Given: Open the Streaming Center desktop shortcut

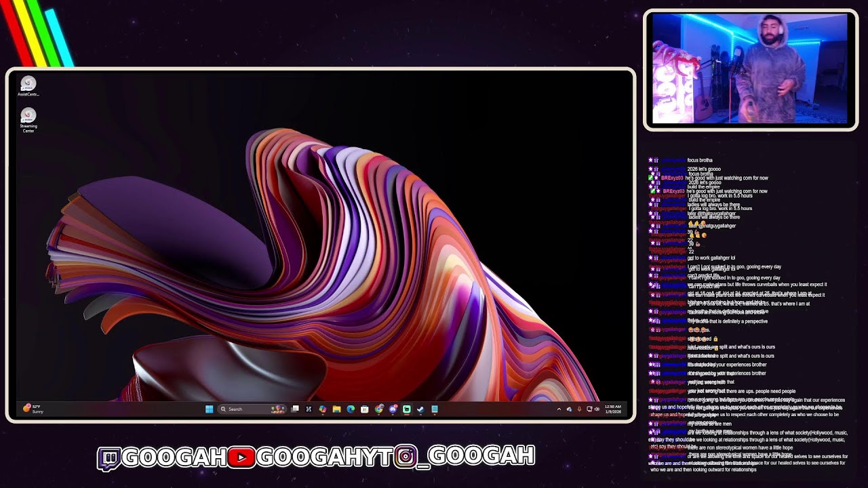Looking at the screenshot, I should coord(28,120).
